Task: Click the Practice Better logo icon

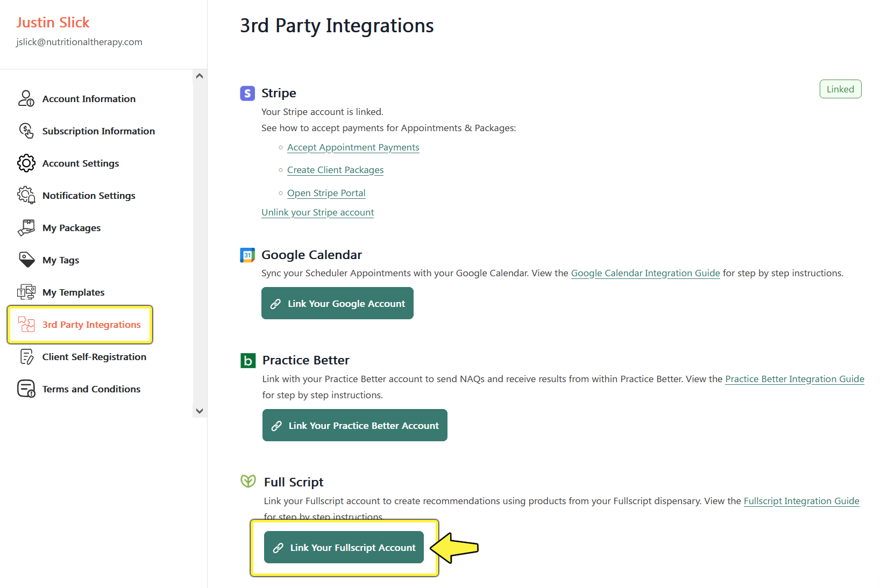Action: (x=248, y=361)
